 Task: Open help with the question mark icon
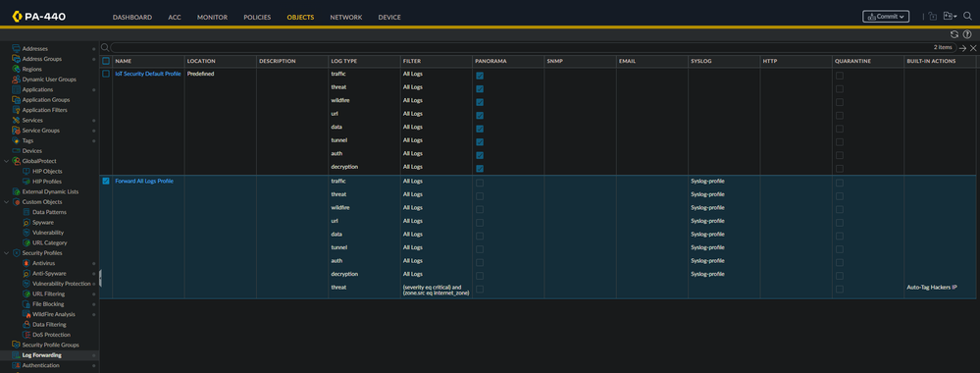[967, 34]
